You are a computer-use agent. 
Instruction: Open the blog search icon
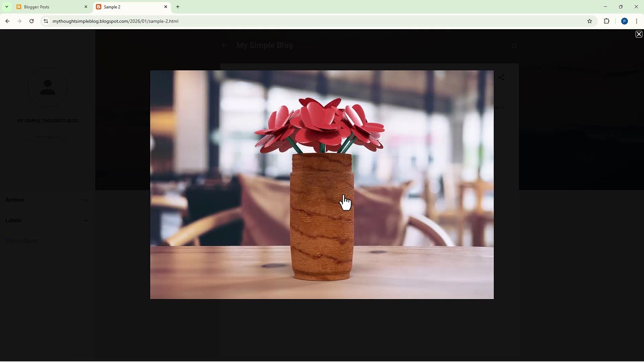pyautogui.click(x=514, y=46)
